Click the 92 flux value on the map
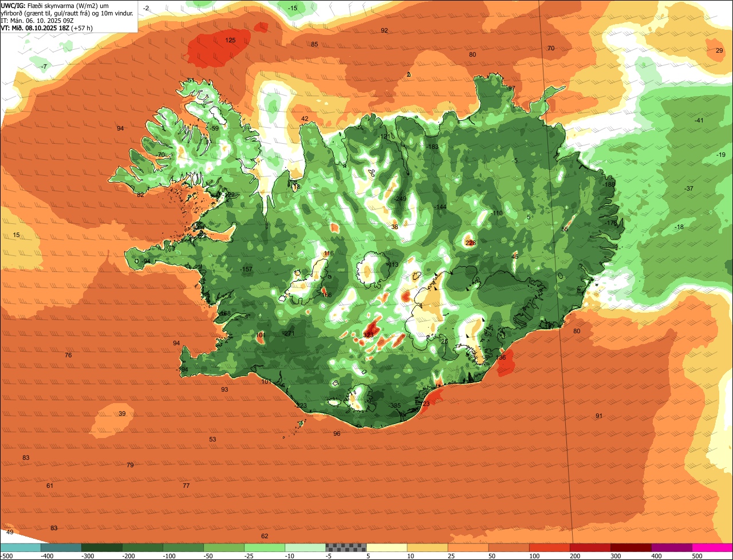Screen dimensions: 733x560 pyautogui.click(x=384, y=30)
